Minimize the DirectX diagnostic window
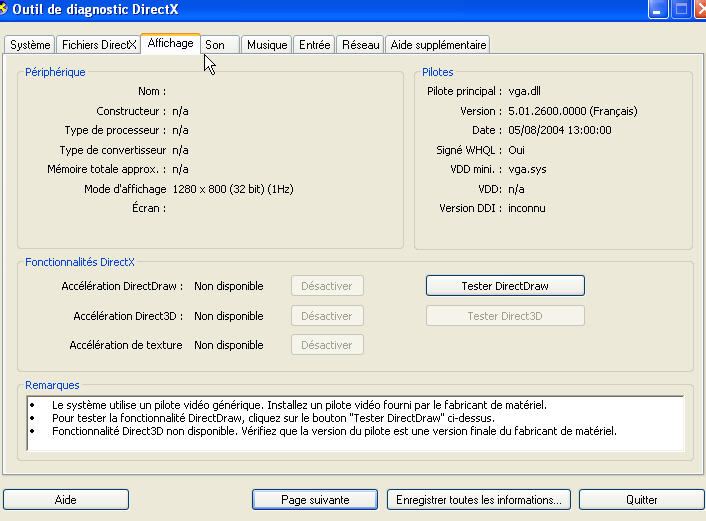Viewport: 706px width, 521px height. (658, 9)
